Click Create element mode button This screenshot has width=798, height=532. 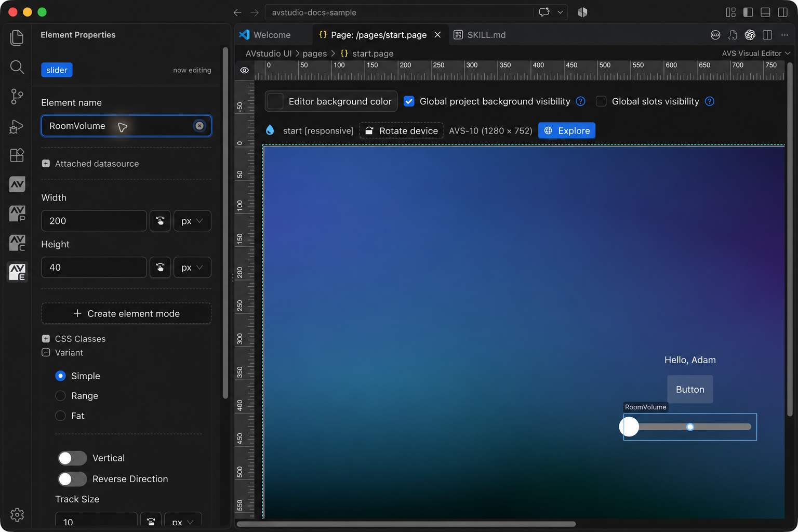(126, 313)
